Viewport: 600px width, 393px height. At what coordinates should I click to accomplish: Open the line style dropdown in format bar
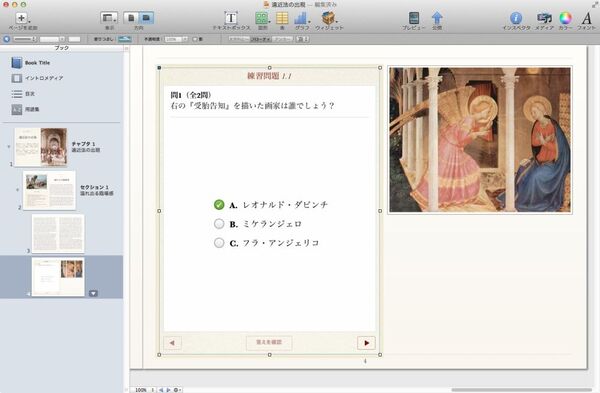pos(25,39)
